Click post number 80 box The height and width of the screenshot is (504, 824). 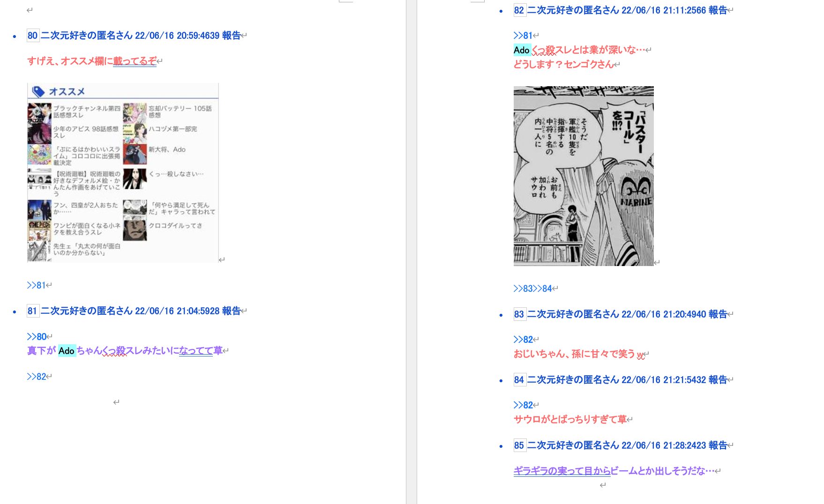33,36
